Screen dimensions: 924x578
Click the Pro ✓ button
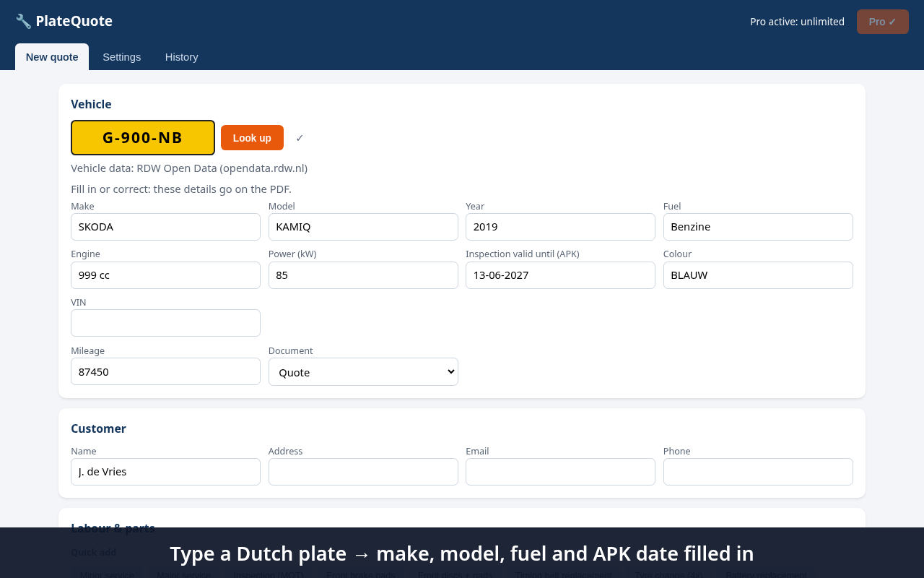point(882,22)
